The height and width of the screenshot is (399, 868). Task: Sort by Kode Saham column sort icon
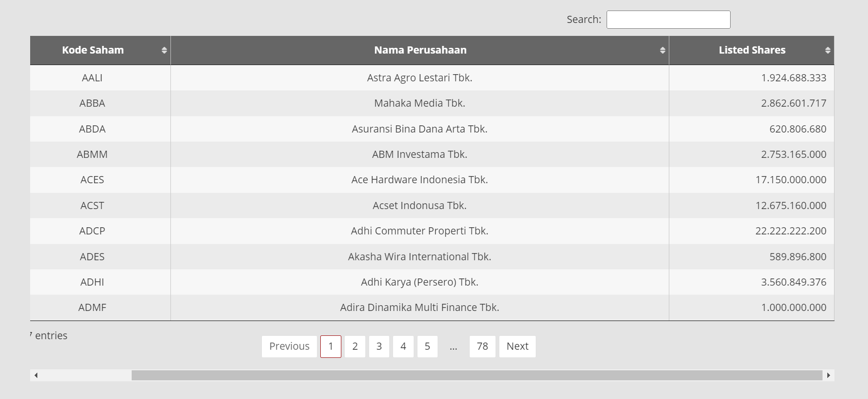164,50
